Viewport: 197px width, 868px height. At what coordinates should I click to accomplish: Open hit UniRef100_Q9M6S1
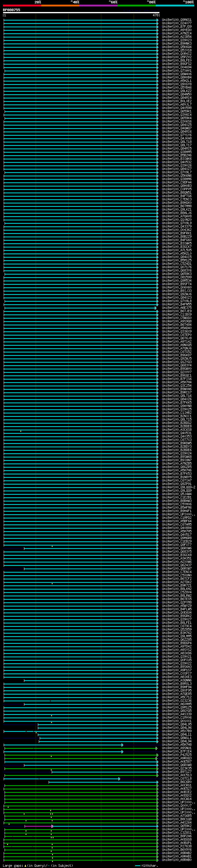pos(177,20)
